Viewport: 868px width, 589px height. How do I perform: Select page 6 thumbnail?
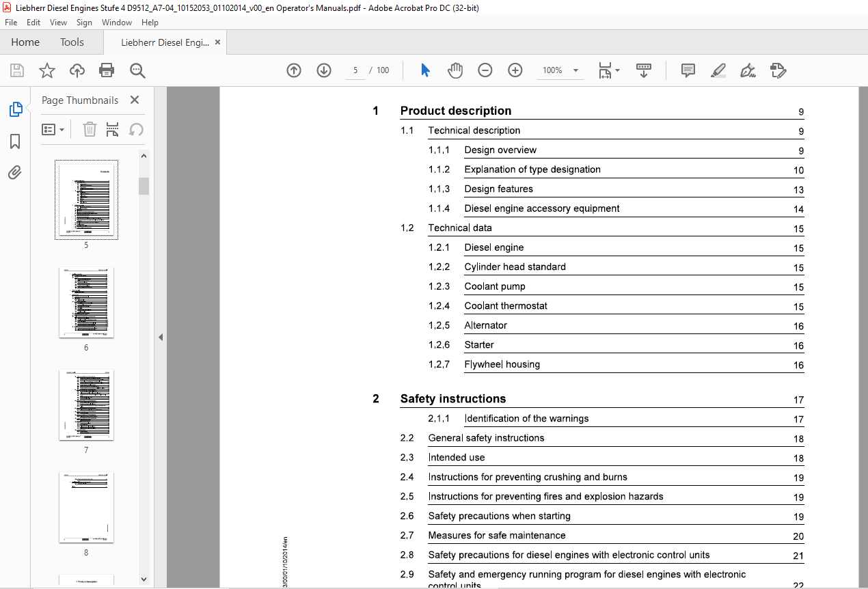(x=86, y=302)
